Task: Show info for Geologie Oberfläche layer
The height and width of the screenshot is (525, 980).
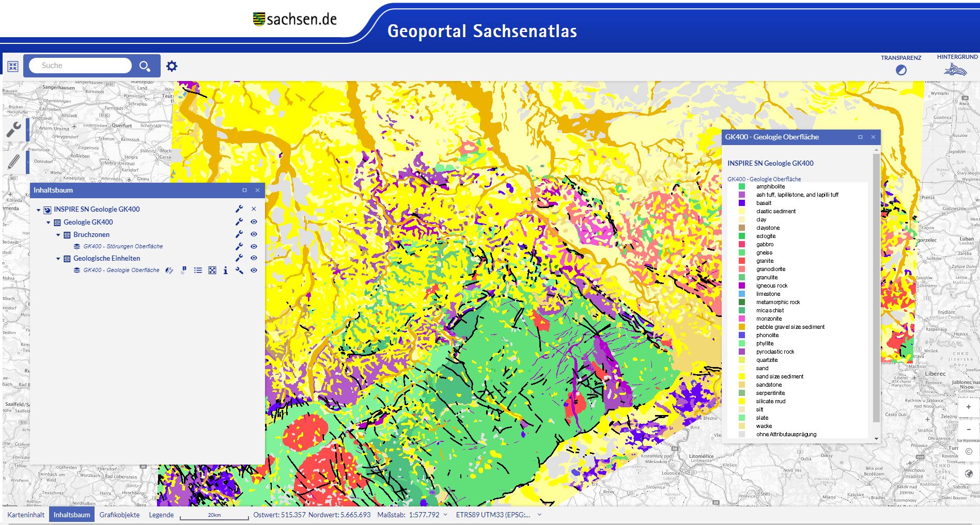Action: click(225, 271)
